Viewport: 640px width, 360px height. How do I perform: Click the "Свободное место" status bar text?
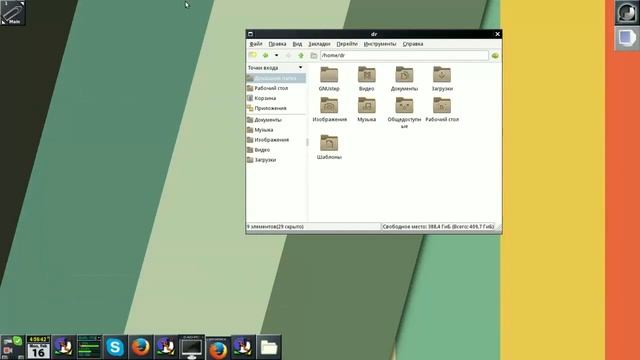point(438,227)
